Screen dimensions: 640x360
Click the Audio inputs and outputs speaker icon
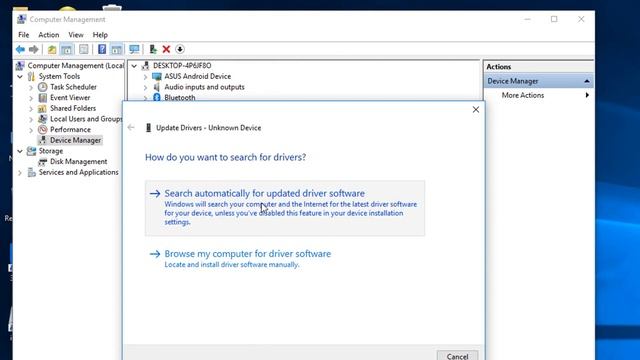(157, 87)
